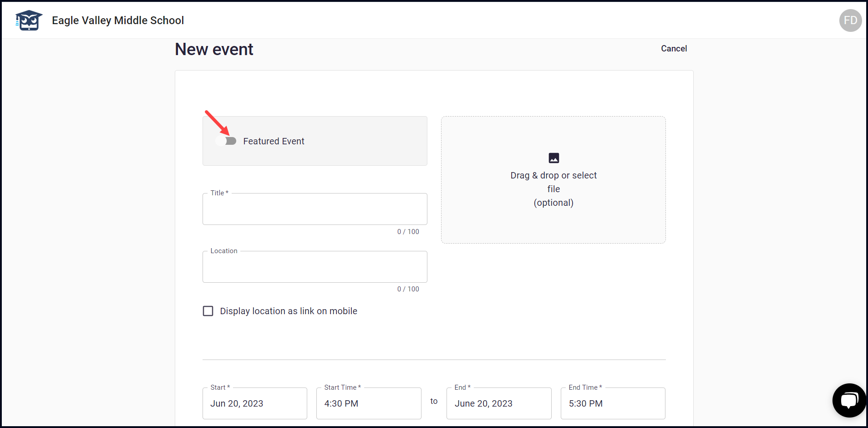Click the image upload icon
This screenshot has height=428, width=868.
(x=553, y=158)
